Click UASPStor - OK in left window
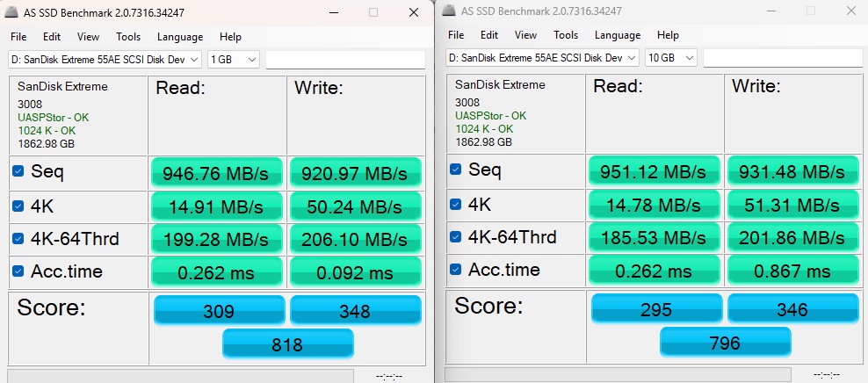 click(x=53, y=118)
